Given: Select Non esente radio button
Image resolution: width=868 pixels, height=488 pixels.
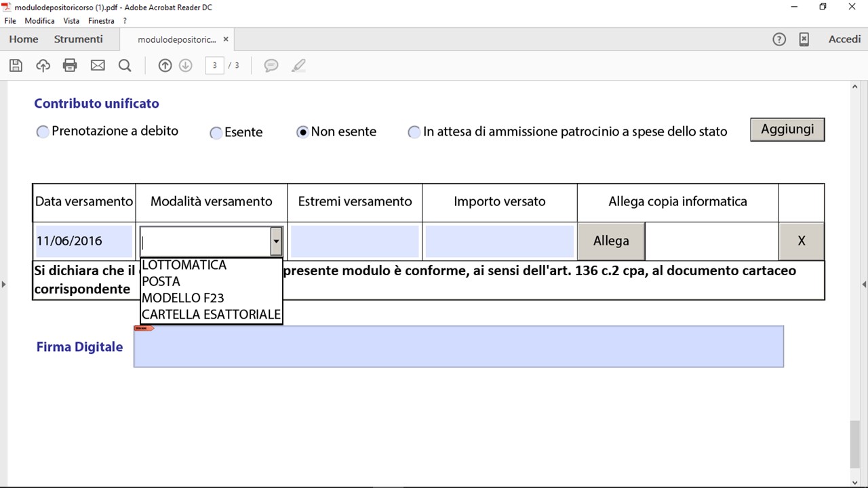Looking at the screenshot, I should (302, 132).
